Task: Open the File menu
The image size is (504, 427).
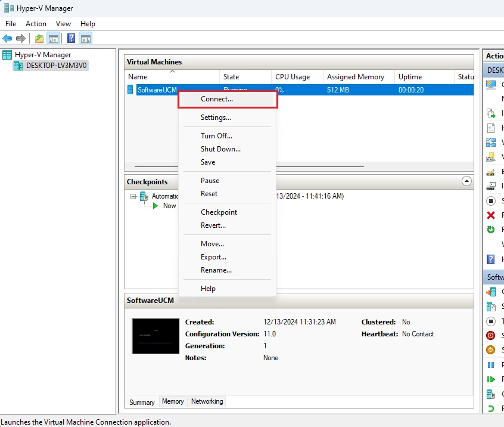Action: point(11,24)
